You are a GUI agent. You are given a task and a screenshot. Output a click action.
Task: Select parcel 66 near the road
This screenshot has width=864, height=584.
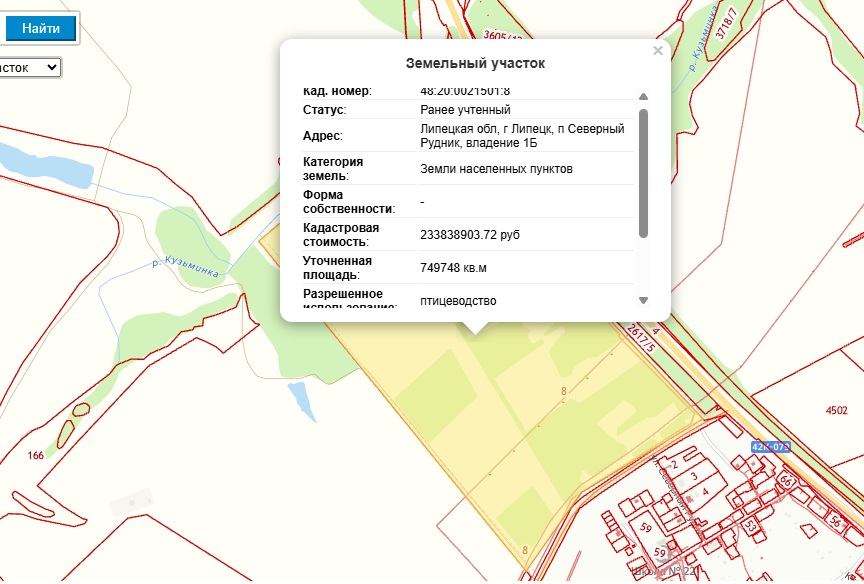click(x=785, y=481)
